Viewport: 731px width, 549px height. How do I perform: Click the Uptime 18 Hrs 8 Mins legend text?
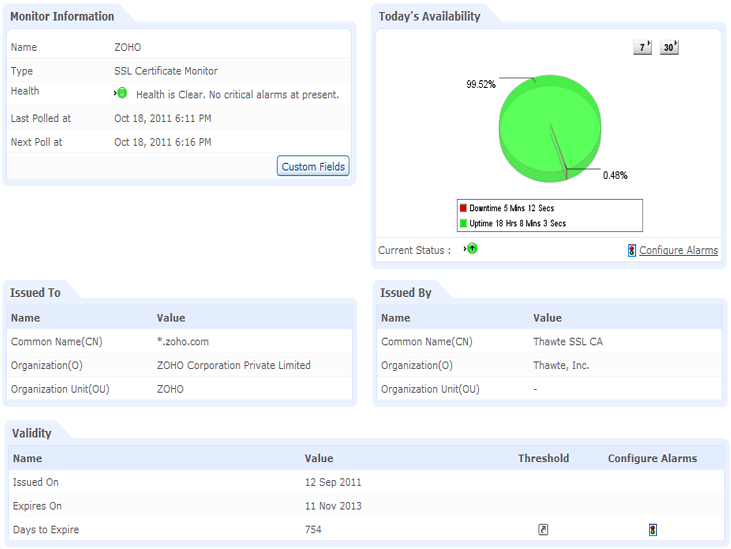pyautogui.click(x=517, y=223)
